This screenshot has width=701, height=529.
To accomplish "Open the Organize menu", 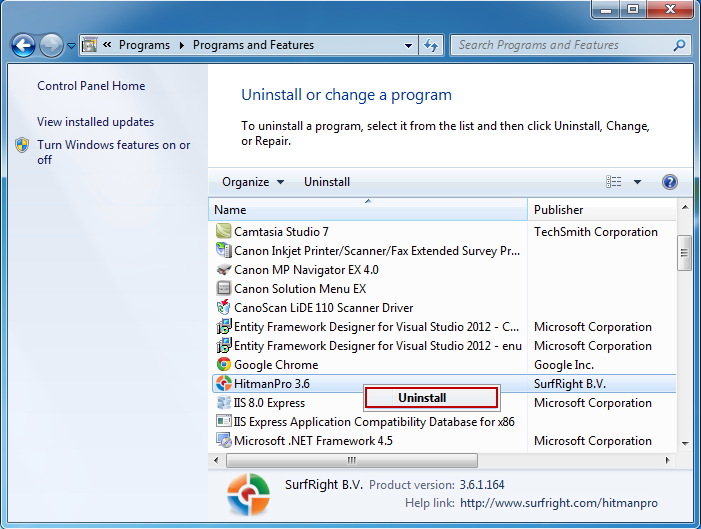I will 253,182.
